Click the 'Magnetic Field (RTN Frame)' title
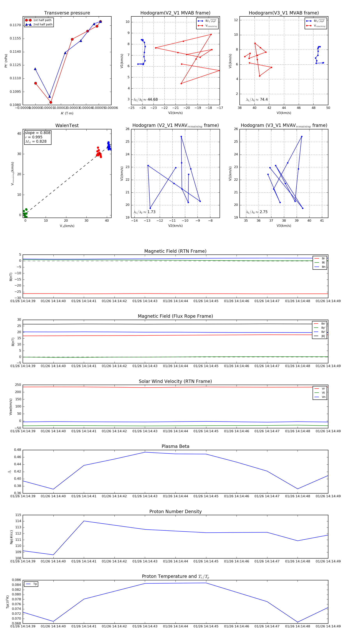 [175, 251]
